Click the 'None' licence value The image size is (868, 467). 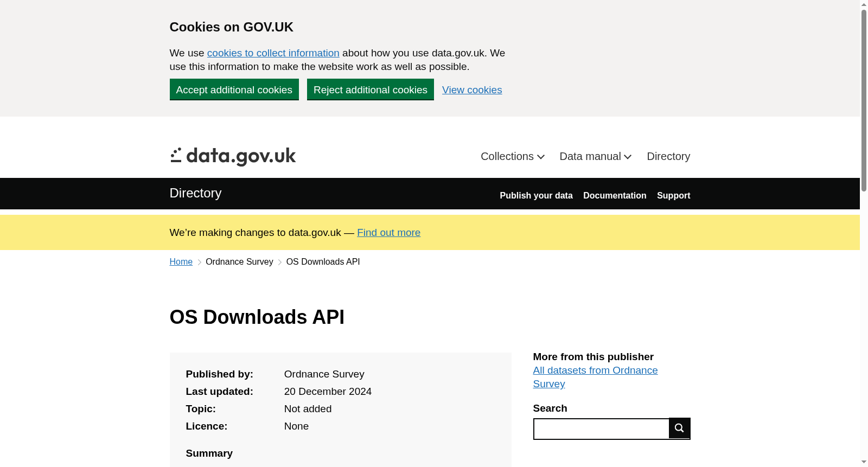296,426
